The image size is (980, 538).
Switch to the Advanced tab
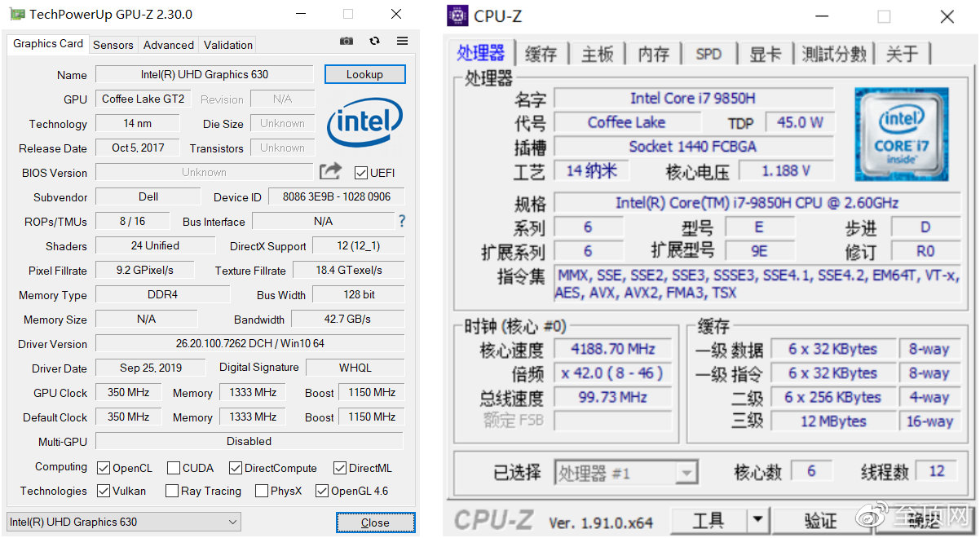coord(169,45)
